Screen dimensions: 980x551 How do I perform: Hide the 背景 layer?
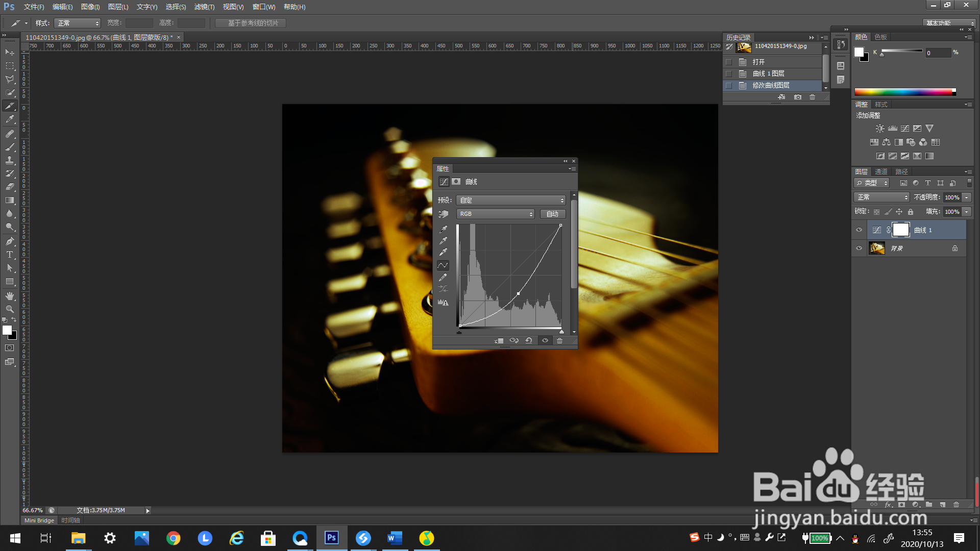pyautogui.click(x=859, y=248)
